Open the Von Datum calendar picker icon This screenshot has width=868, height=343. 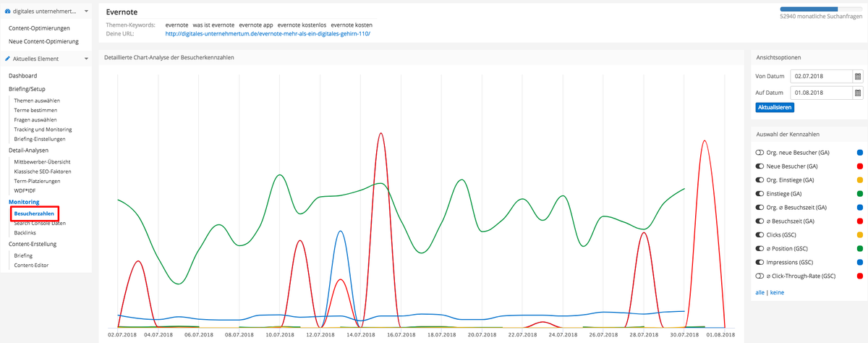(x=858, y=75)
